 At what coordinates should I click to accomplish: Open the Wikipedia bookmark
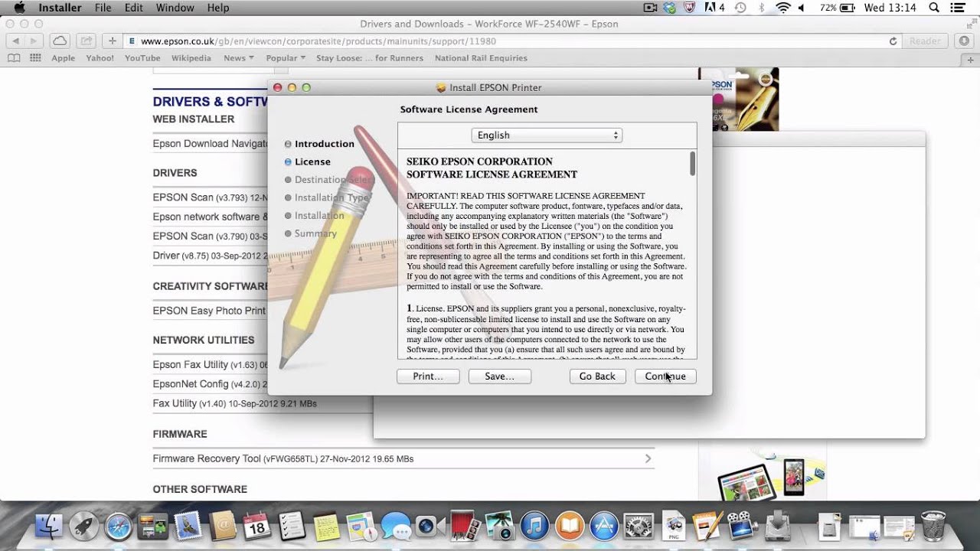pyautogui.click(x=191, y=58)
